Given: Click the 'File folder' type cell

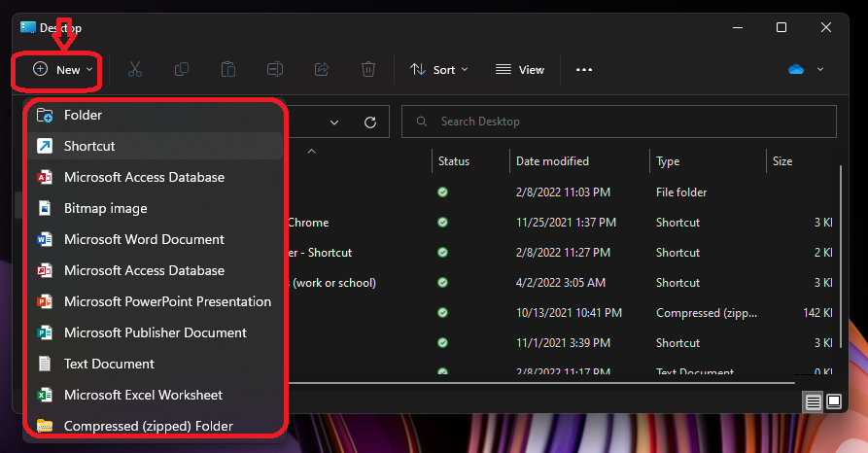Looking at the screenshot, I should tap(681, 192).
